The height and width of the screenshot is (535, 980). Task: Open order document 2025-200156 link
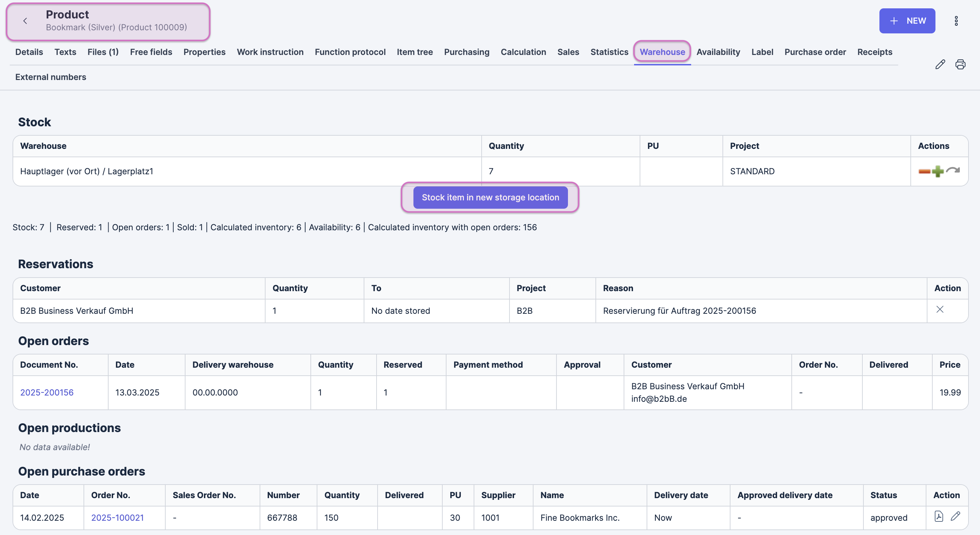click(47, 392)
